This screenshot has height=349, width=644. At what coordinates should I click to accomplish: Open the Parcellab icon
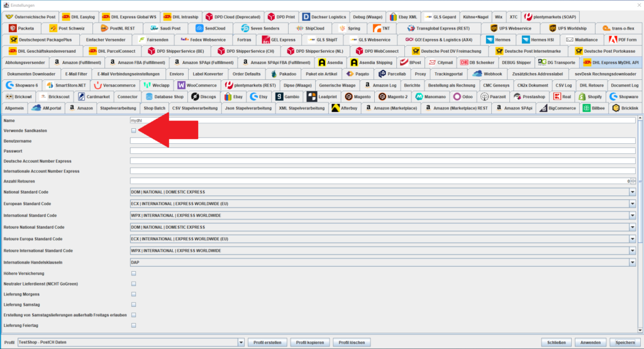click(382, 74)
